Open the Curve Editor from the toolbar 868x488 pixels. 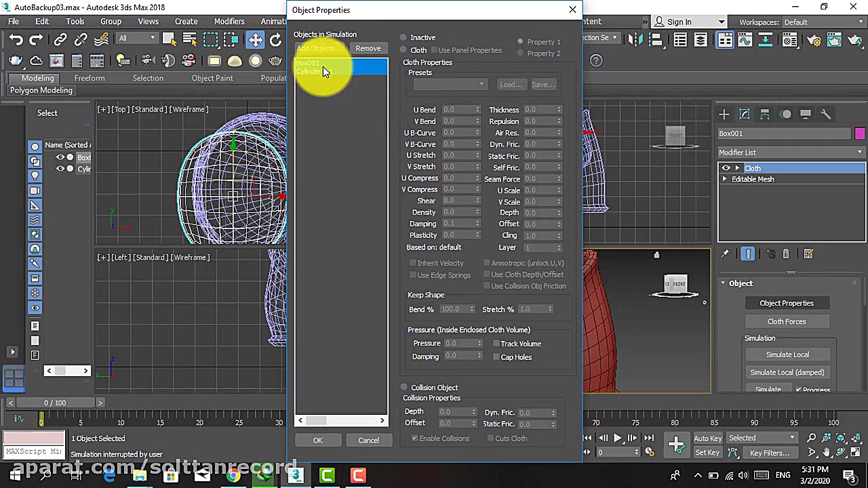[745, 40]
